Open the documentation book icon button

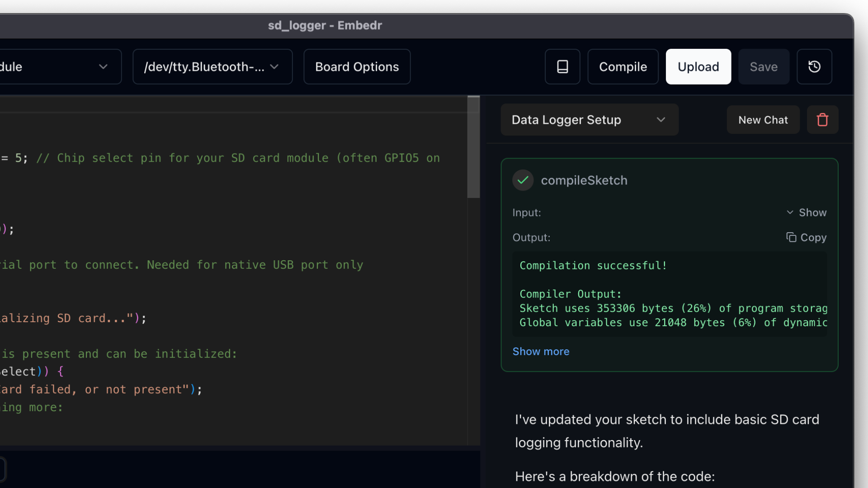(562, 66)
